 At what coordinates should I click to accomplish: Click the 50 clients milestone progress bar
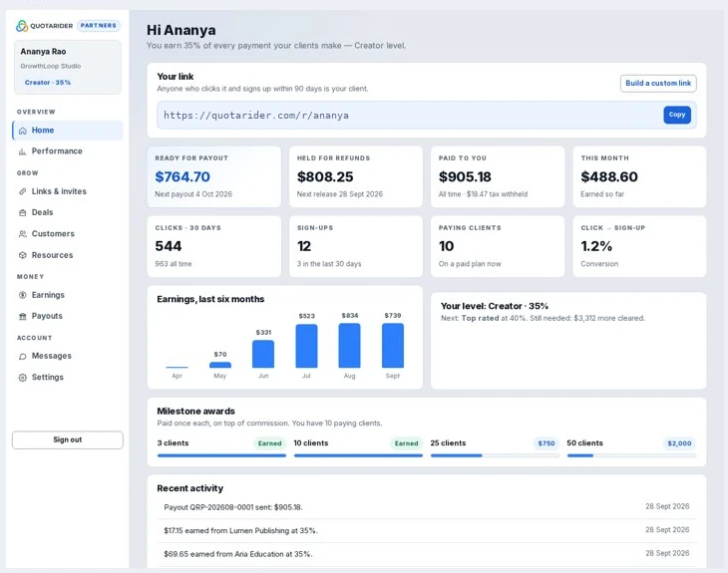pyautogui.click(x=631, y=455)
